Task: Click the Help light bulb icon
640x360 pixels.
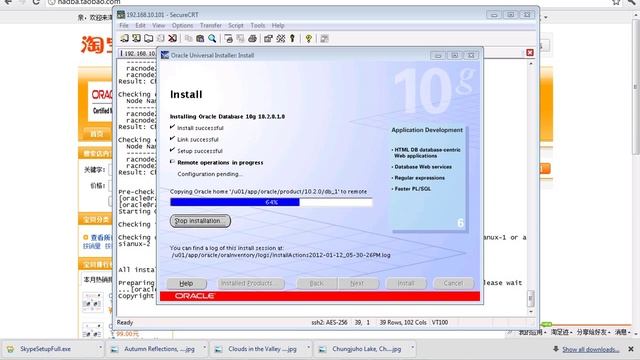Action: click(x=309, y=38)
